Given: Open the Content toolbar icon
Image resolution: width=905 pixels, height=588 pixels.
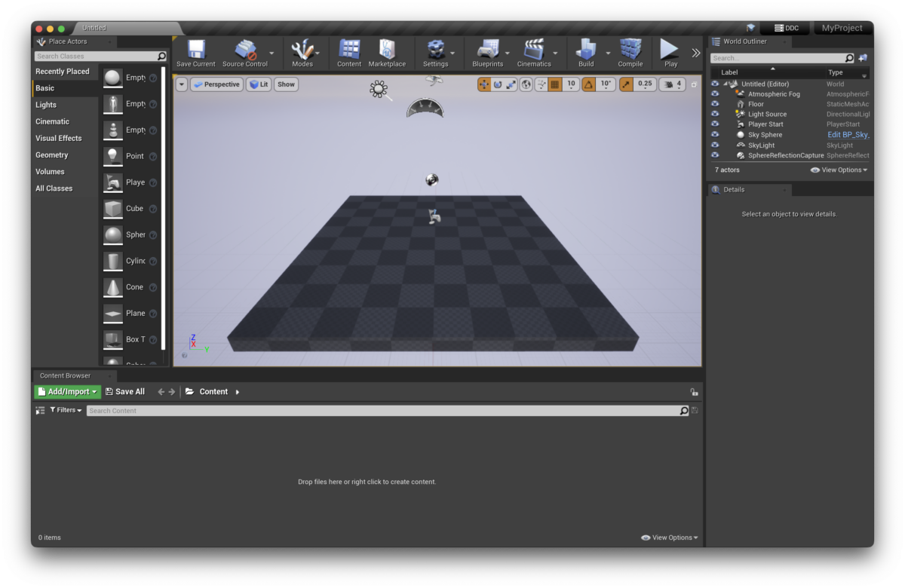Looking at the screenshot, I should pos(349,53).
